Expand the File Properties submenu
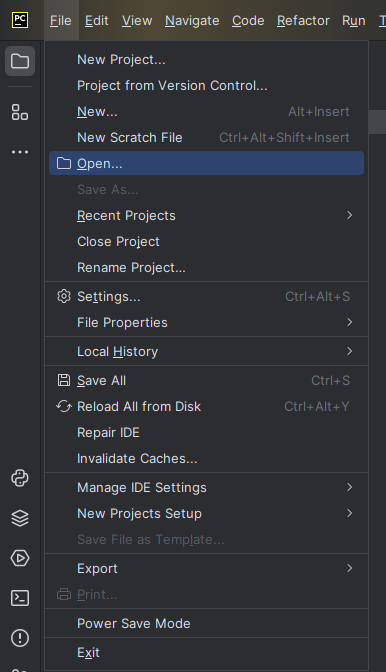This screenshot has height=672, width=386. [x=206, y=323]
